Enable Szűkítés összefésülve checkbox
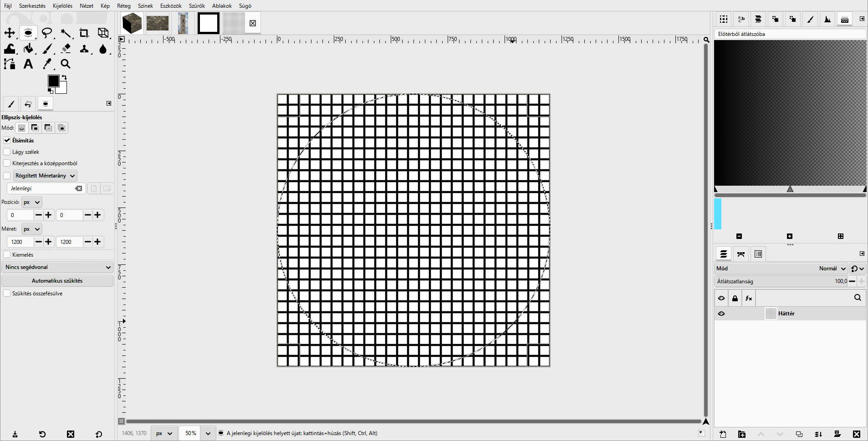The width and height of the screenshot is (868, 441). (x=7, y=293)
